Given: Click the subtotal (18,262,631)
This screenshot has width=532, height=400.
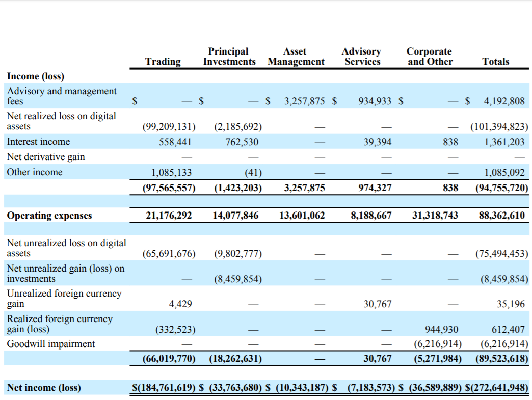Looking at the screenshot, I should point(235,359).
